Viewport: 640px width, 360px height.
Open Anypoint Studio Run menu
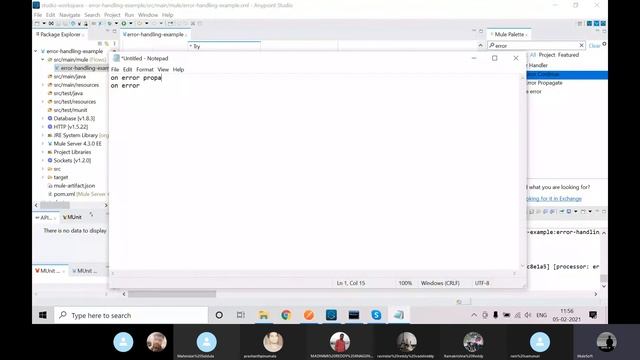click(x=129, y=15)
